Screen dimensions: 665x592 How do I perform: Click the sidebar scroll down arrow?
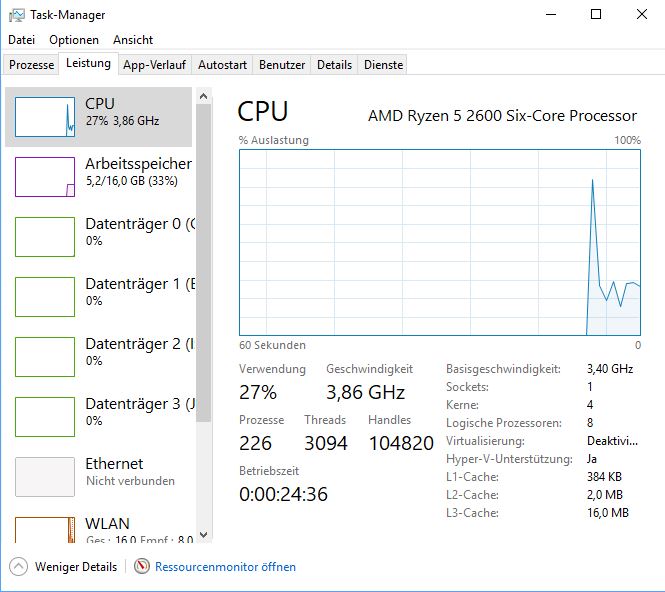click(203, 535)
